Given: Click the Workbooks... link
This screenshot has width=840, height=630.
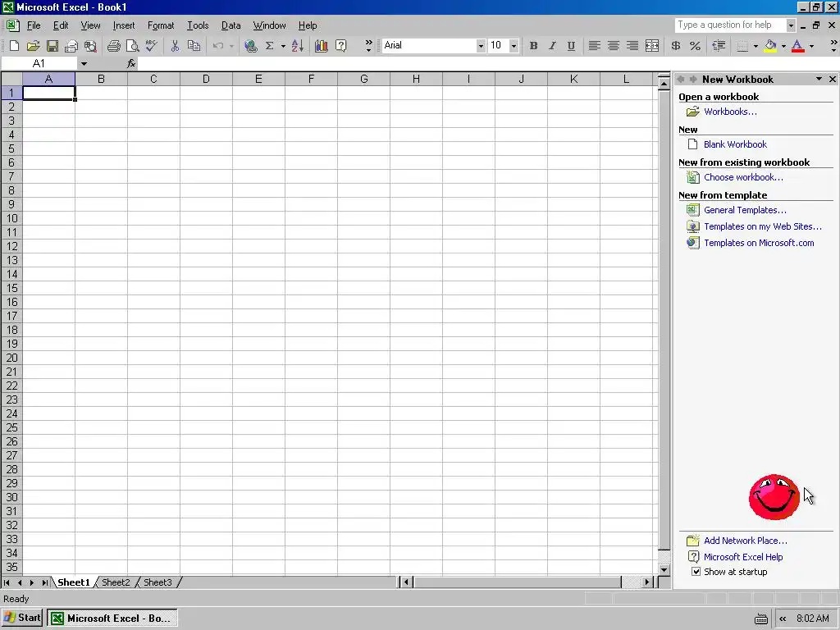Looking at the screenshot, I should [730, 112].
